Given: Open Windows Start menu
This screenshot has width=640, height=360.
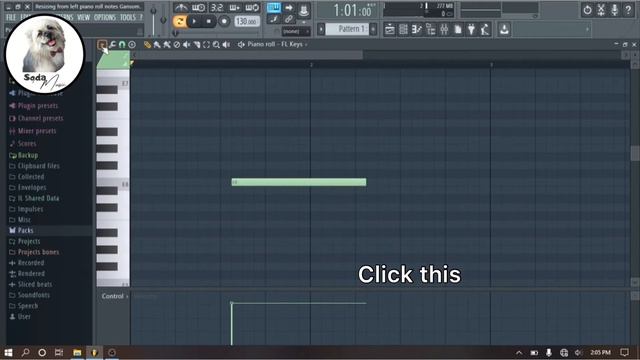Looking at the screenshot, I should [x=8, y=353].
